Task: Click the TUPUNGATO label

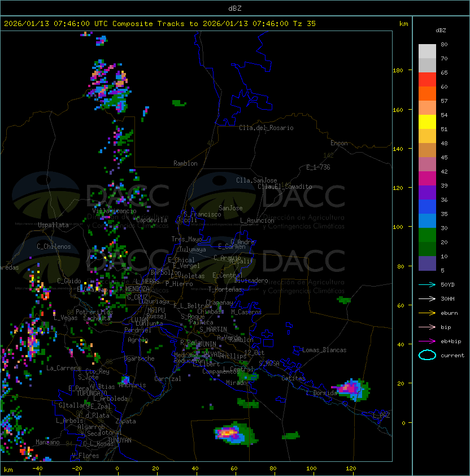Action: pyautogui.click(x=92, y=393)
